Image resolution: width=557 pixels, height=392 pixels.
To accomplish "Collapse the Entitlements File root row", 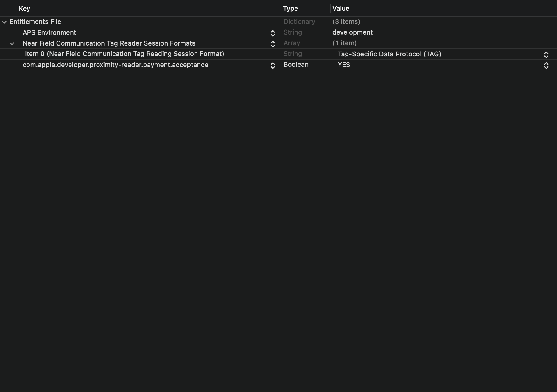I will click(4, 22).
